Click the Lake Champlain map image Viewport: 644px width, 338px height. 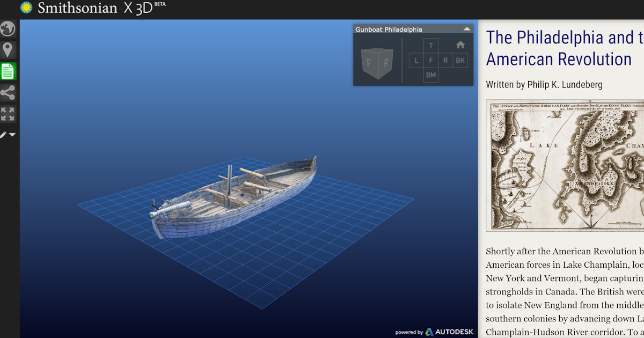[565, 165]
